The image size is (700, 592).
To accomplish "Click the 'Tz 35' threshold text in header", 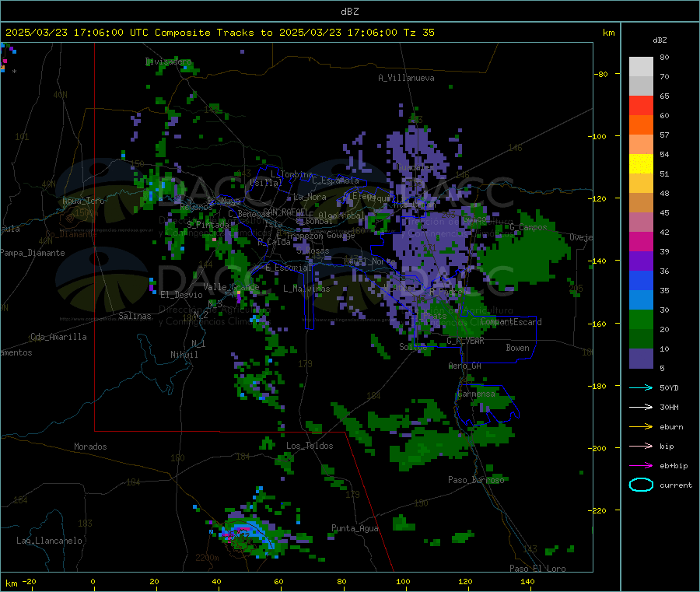I will [418, 33].
